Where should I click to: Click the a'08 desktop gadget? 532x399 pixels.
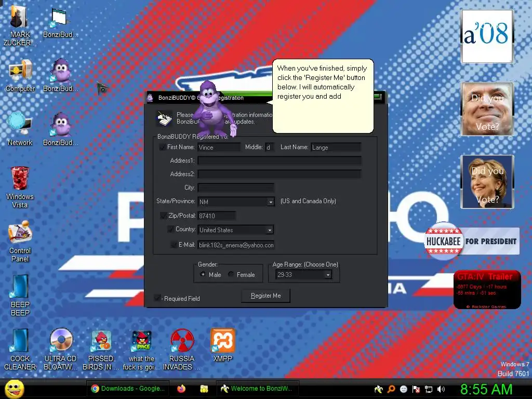pyautogui.click(x=487, y=36)
